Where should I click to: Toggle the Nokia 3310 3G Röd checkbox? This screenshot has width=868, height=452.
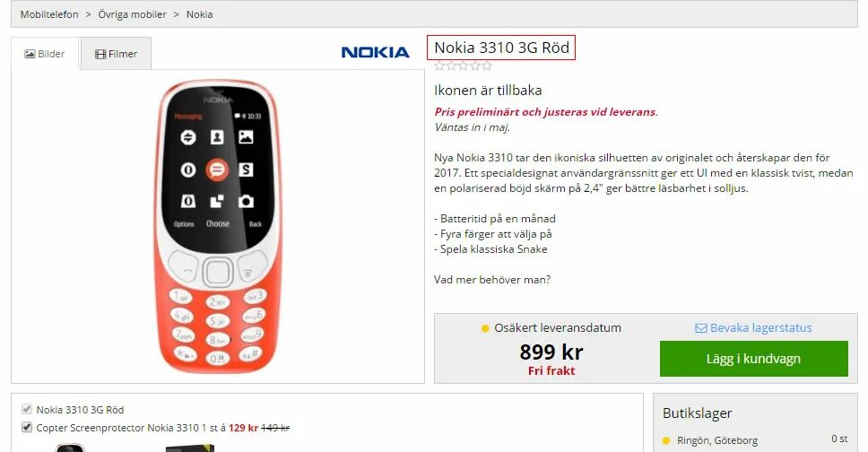coord(27,409)
